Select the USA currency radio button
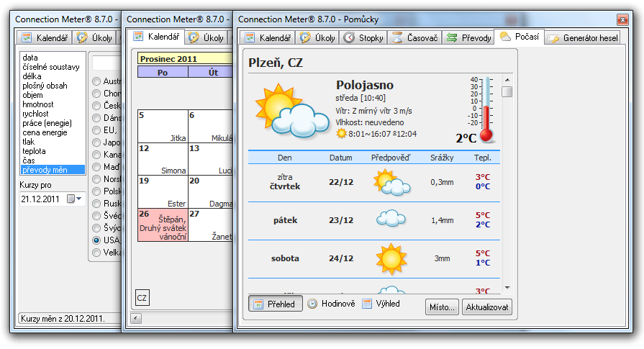The image size is (644, 349). tap(96, 240)
